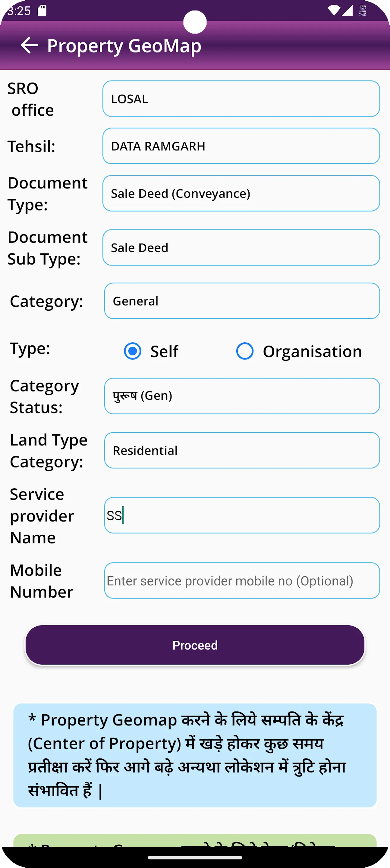
Task: Tap the battery status icon
Action: pos(362,11)
